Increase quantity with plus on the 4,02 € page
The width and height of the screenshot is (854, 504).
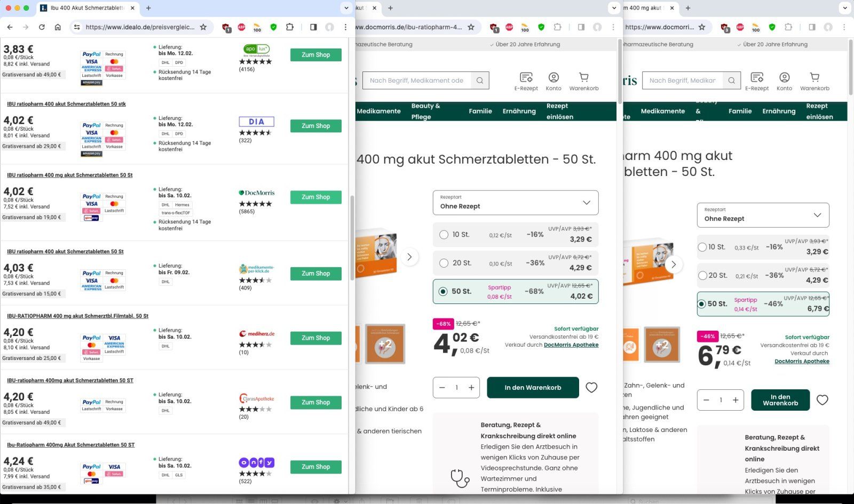point(471,388)
